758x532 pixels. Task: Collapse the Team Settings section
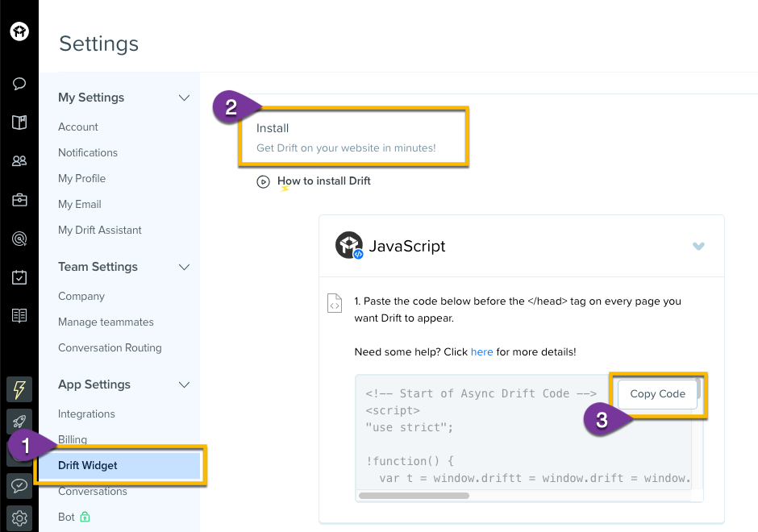184,267
